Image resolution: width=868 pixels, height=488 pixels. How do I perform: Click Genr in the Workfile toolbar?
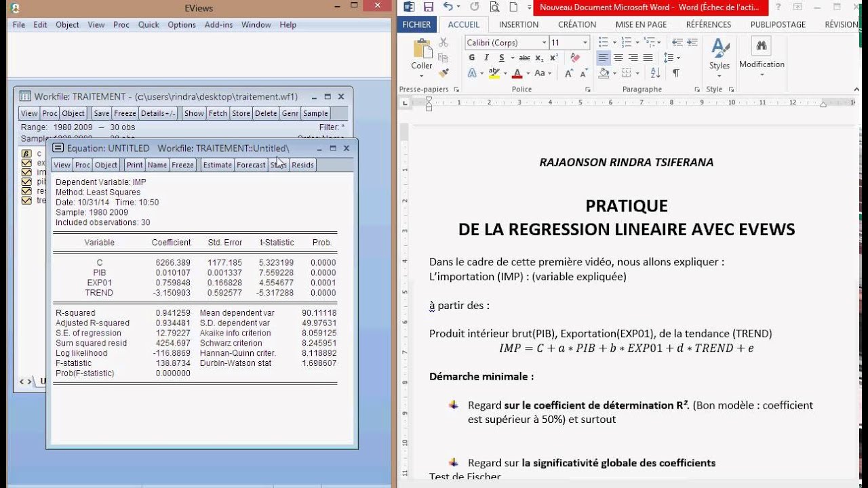tap(290, 113)
